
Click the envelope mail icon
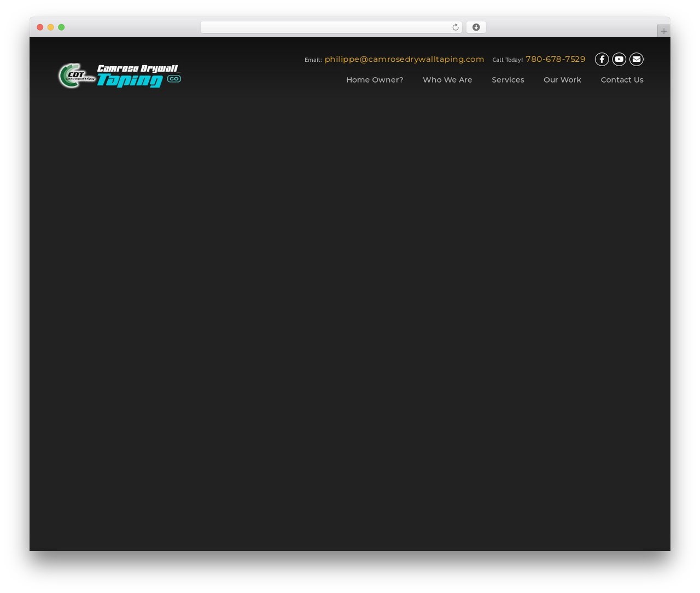637,59
